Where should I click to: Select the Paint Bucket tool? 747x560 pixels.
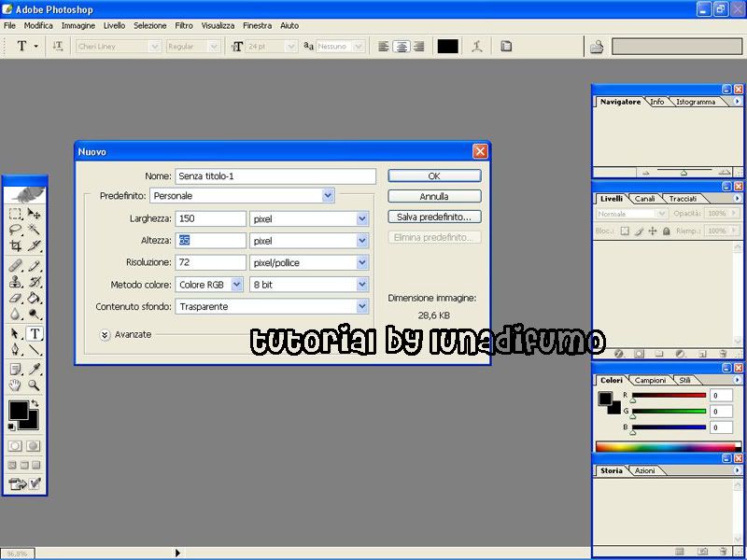[34, 298]
